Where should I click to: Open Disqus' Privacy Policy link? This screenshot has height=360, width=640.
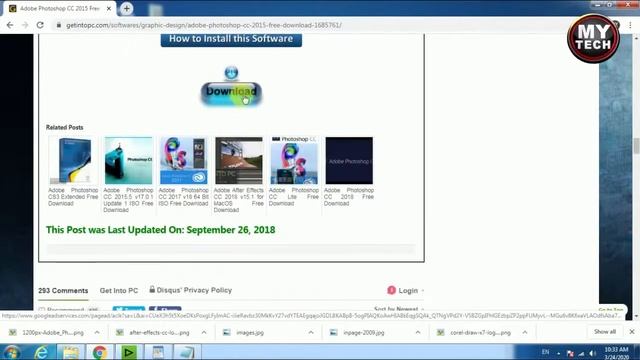coord(191,290)
